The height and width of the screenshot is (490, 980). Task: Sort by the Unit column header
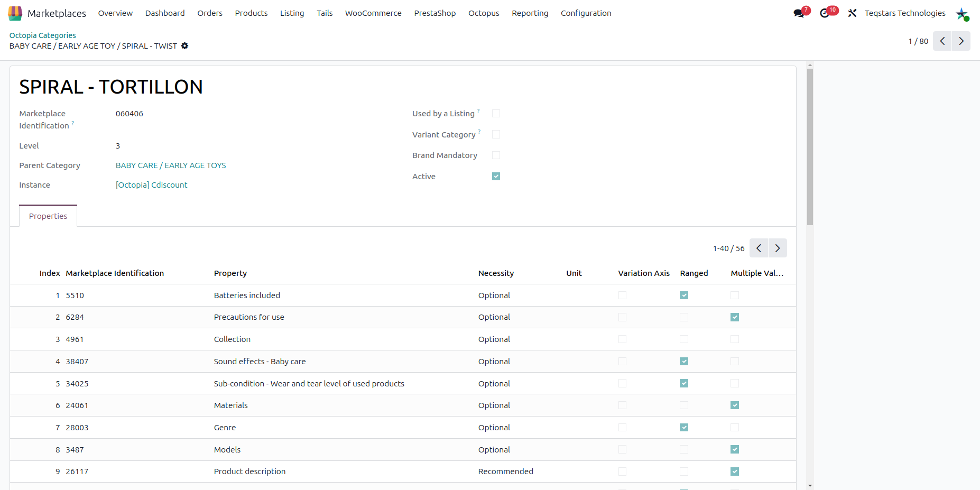[574, 273]
